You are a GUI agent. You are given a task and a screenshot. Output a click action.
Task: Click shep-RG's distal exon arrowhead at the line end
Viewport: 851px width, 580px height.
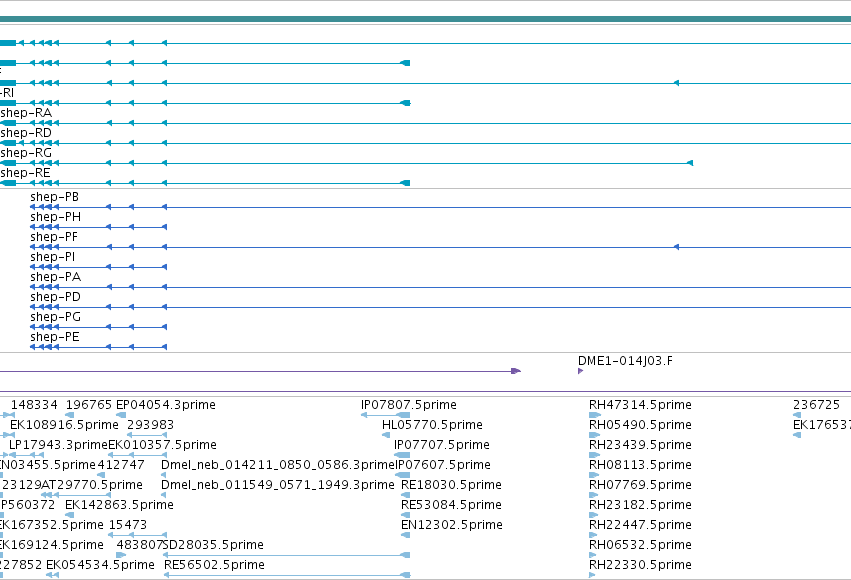coord(690,163)
